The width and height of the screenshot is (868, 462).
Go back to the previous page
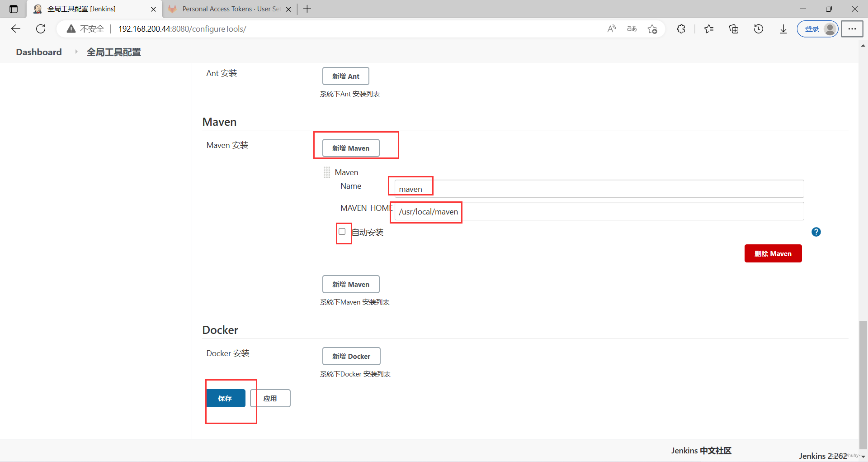point(16,29)
